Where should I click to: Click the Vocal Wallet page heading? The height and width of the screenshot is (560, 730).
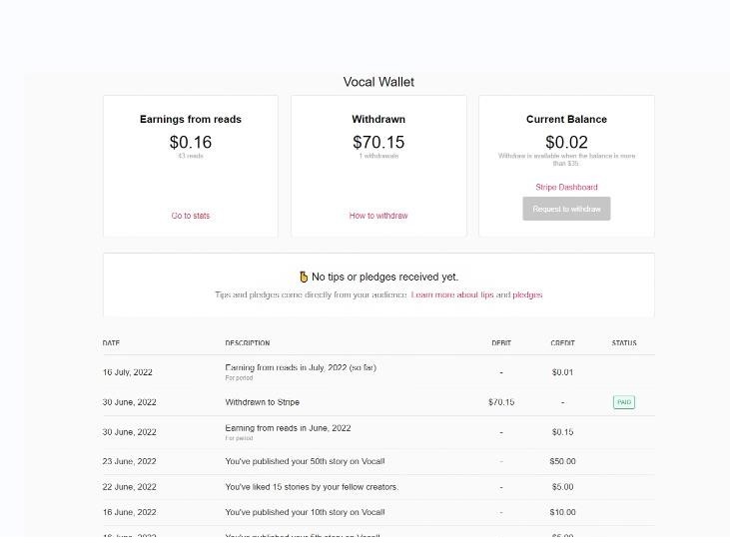(x=378, y=82)
